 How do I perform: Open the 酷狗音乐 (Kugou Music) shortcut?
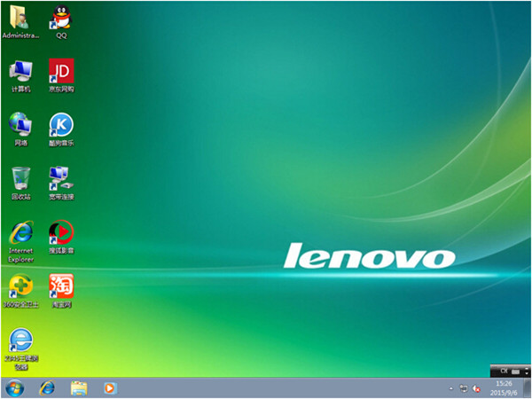click(60, 124)
